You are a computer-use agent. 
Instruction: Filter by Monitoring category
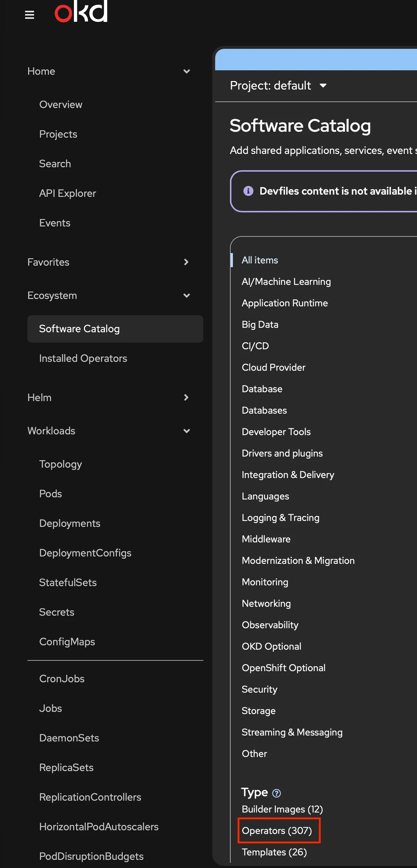[x=265, y=582]
